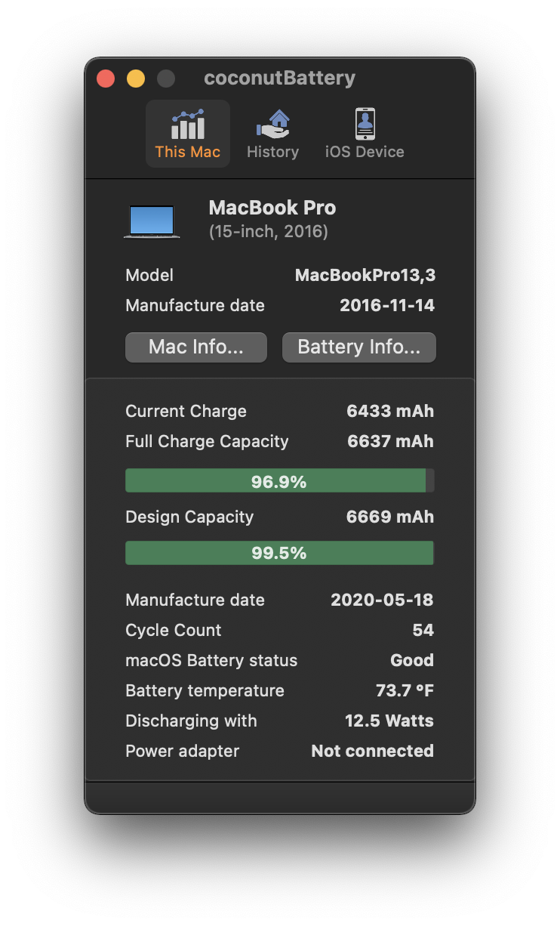560x926 pixels.
Task: Click the Not connected power adapter status
Action: 372,751
